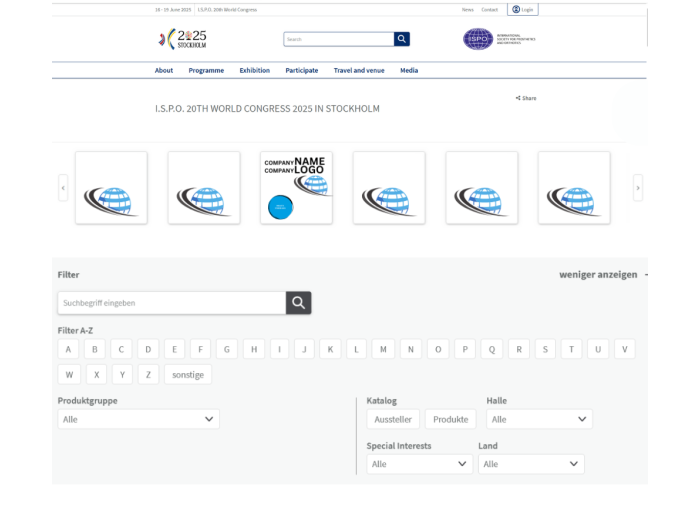
Task: Open the Produktgruppe dropdown
Action: (x=138, y=419)
